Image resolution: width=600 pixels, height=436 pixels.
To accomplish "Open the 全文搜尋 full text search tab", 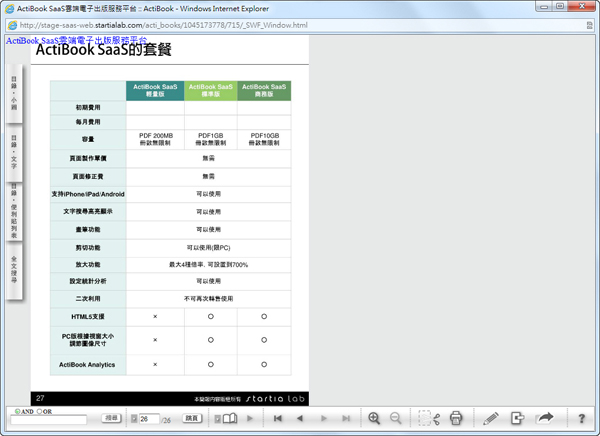I will click(14, 270).
